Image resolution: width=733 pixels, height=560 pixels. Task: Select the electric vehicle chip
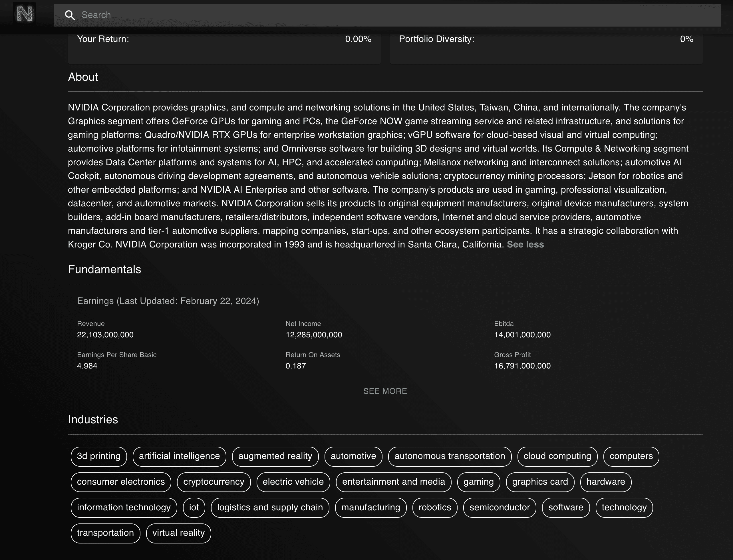tap(293, 482)
